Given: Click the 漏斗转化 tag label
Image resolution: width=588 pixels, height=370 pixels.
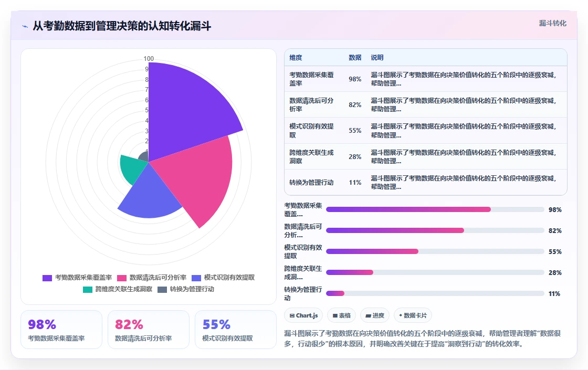Looking at the screenshot, I should pos(552,23).
